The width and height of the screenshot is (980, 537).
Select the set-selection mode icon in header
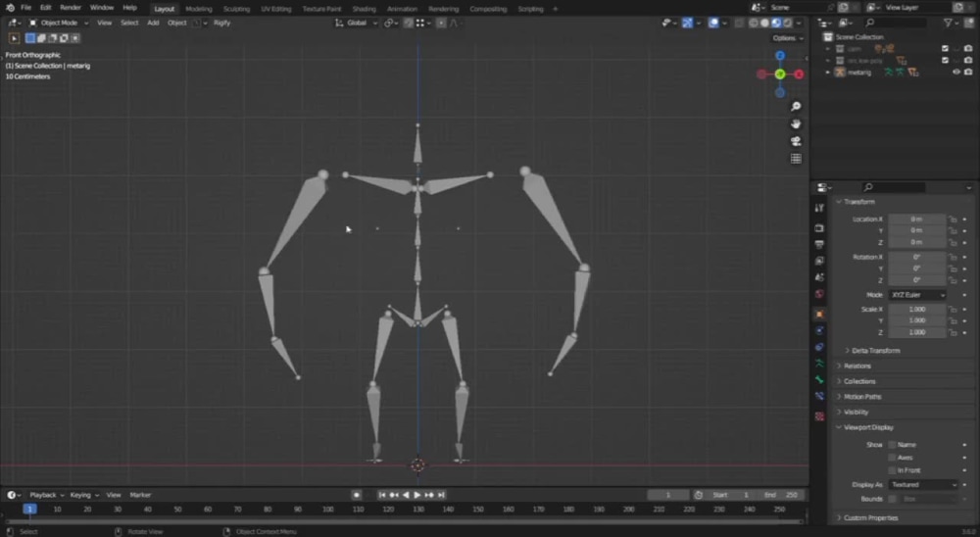pyautogui.click(x=30, y=38)
